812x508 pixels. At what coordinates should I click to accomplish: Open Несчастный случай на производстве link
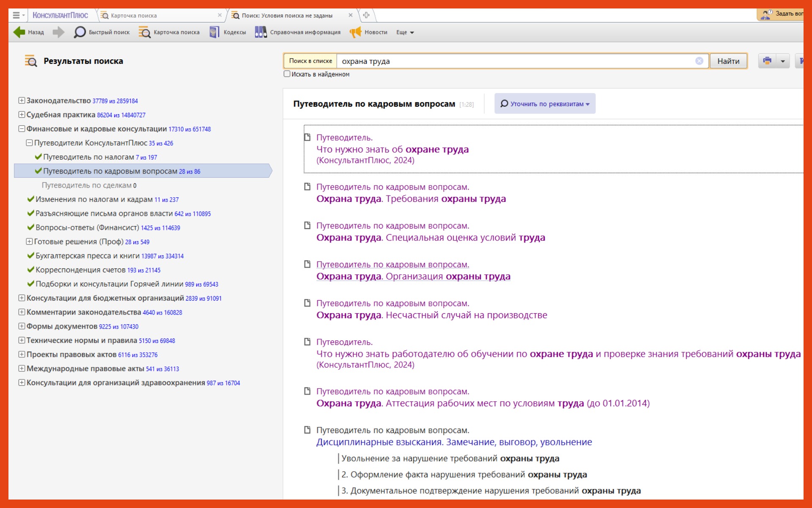[x=432, y=315]
